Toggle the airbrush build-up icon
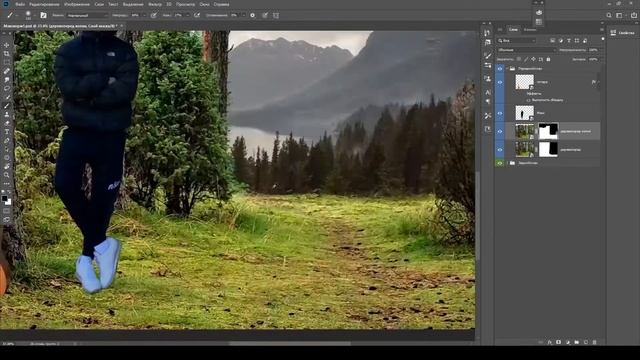 [x=197, y=15]
